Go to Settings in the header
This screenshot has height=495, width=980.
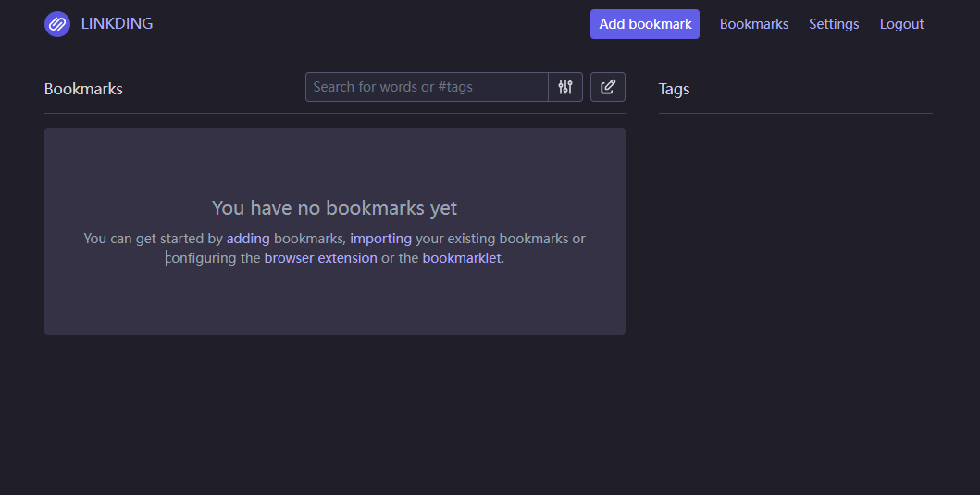tap(834, 24)
